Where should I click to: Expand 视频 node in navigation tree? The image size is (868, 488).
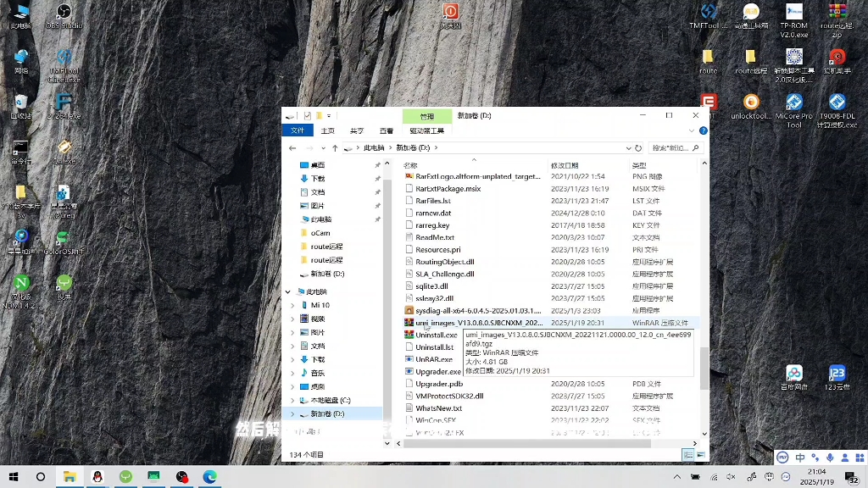point(292,319)
